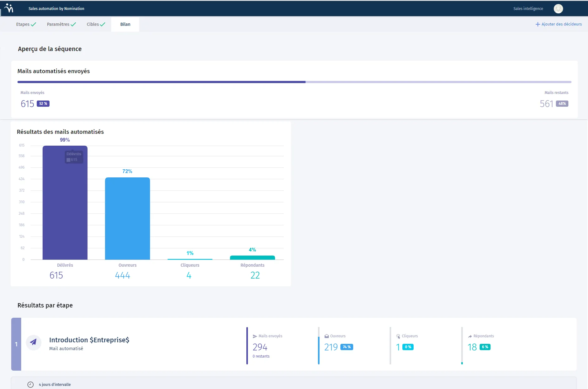Screen dimensions: 588x389
Task: Click the Répondants teal chart bar
Action: pyautogui.click(x=252, y=258)
